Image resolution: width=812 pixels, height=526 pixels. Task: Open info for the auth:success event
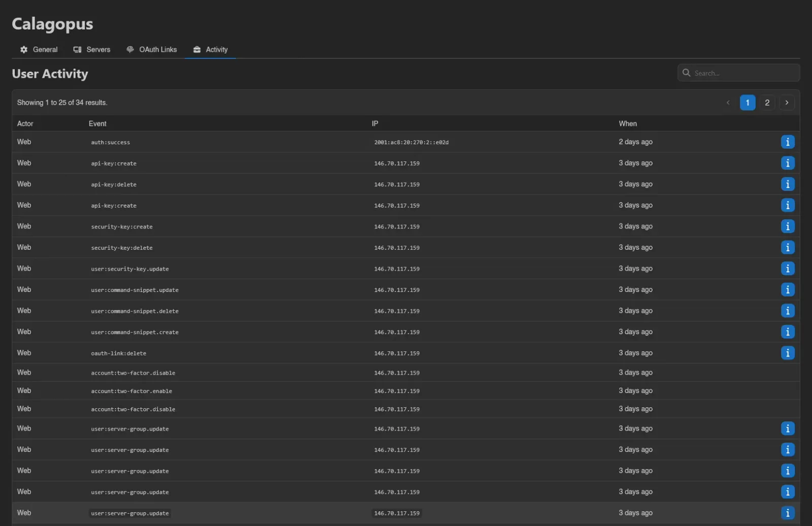[788, 142]
